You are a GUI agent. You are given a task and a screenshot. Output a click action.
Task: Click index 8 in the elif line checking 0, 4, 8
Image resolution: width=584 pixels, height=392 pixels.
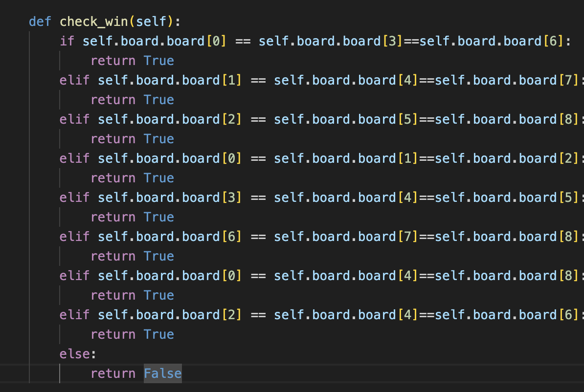tap(568, 276)
